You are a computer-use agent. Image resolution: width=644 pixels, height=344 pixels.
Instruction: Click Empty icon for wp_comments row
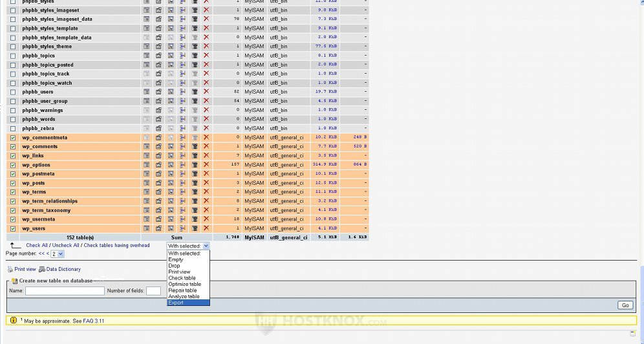195,146
